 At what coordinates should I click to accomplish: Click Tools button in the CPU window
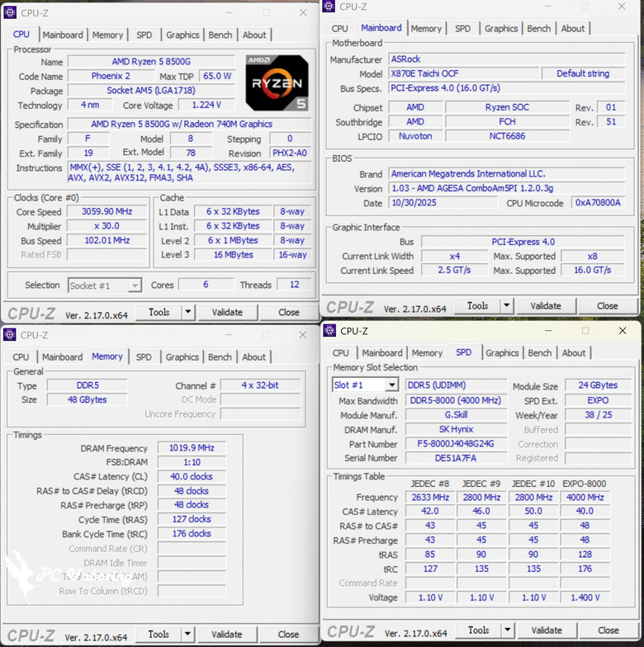point(159,312)
